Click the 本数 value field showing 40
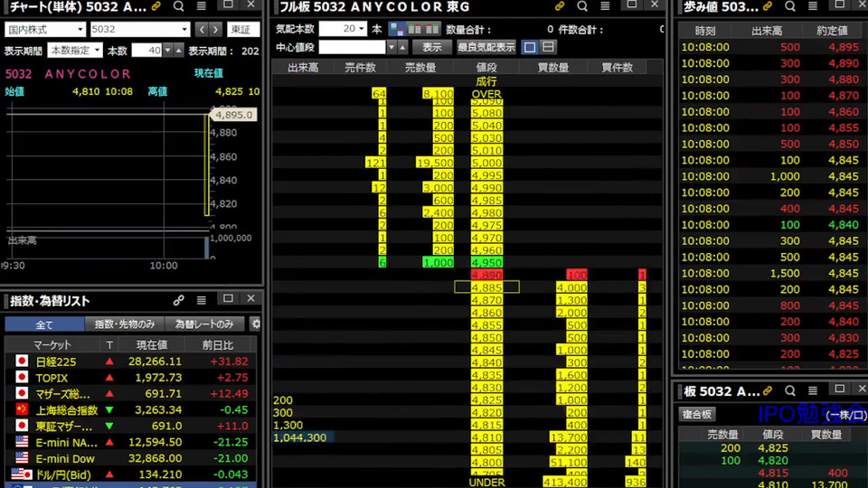The height and width of the screenshot is (488, 868). (x=146, y=51)
